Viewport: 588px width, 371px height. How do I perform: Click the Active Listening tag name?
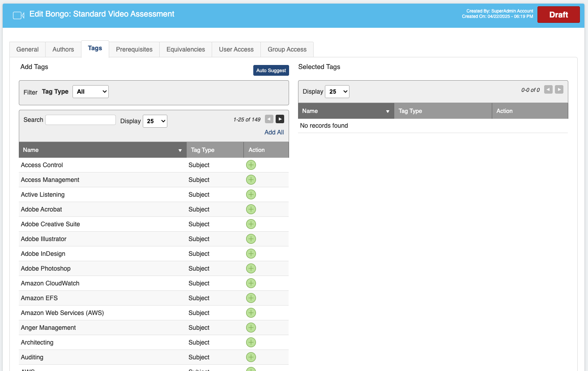(43, 194)
